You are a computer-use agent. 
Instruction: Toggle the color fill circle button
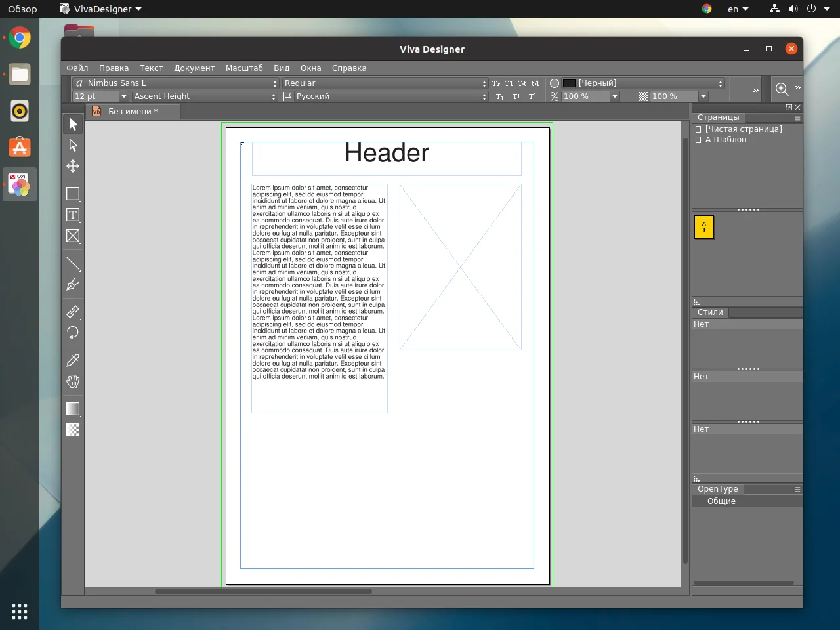(x=555, y=83)
